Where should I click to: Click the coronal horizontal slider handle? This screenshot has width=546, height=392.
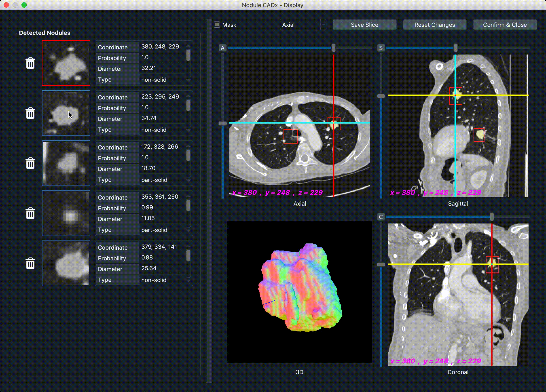(492, 217)
